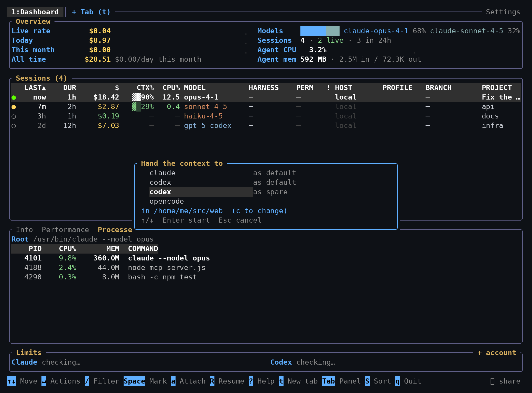
Task: Click the hollow status circle of haiku-4-5 session
Action: tap(14, 116)
